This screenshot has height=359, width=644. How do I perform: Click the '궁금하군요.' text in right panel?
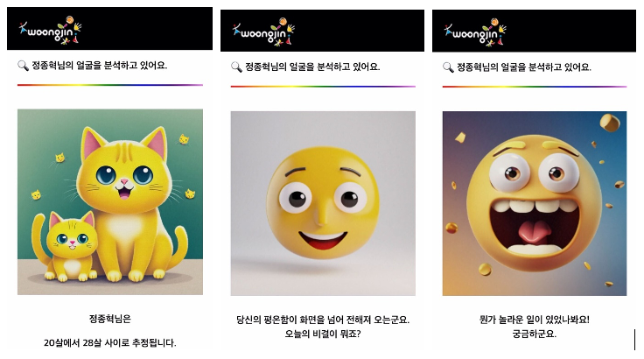point(535,334)
